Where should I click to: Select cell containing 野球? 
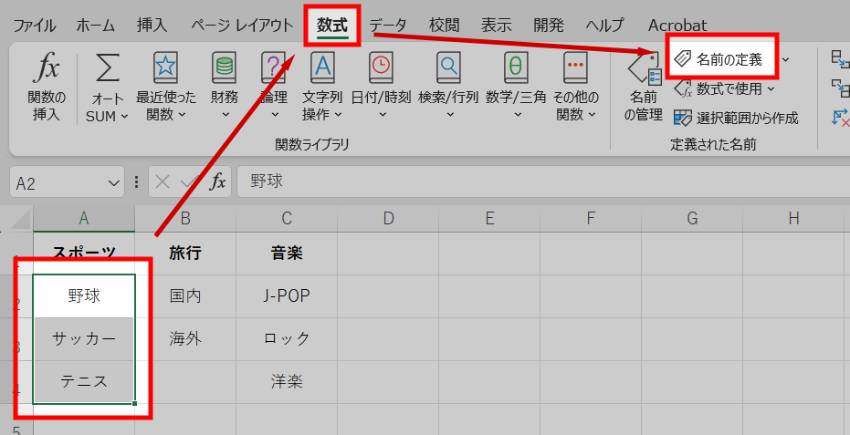[x=84, y=296]
